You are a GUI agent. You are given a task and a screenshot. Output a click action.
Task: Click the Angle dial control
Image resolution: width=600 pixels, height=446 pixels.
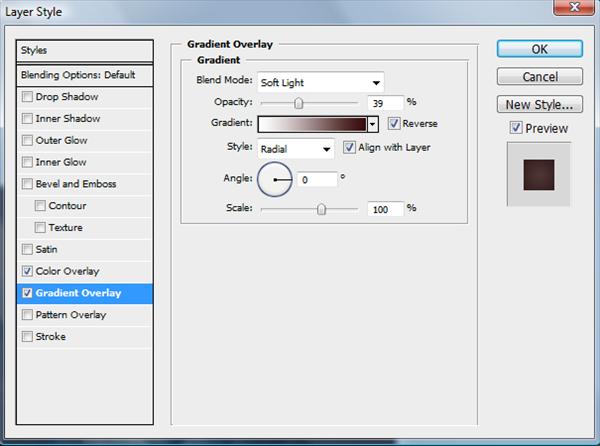coord(275,179)
